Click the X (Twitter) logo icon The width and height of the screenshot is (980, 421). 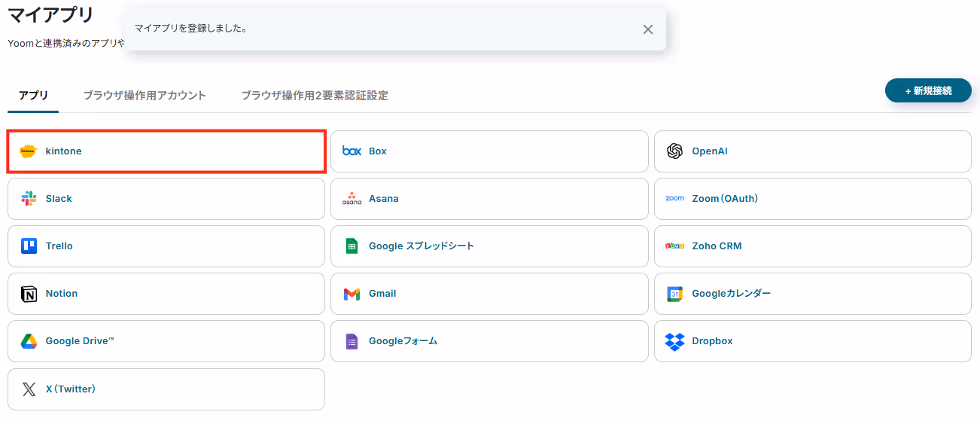[29, 389]
